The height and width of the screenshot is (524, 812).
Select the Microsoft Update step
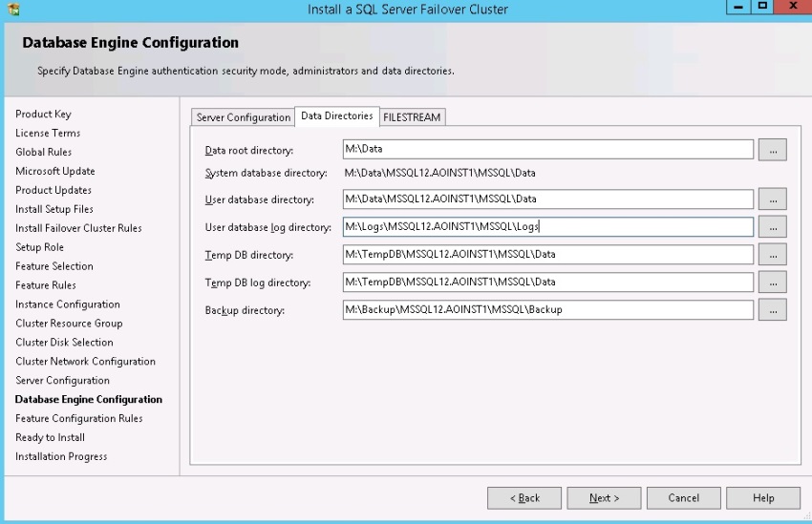pyautogui.click(x=54, y=171)
